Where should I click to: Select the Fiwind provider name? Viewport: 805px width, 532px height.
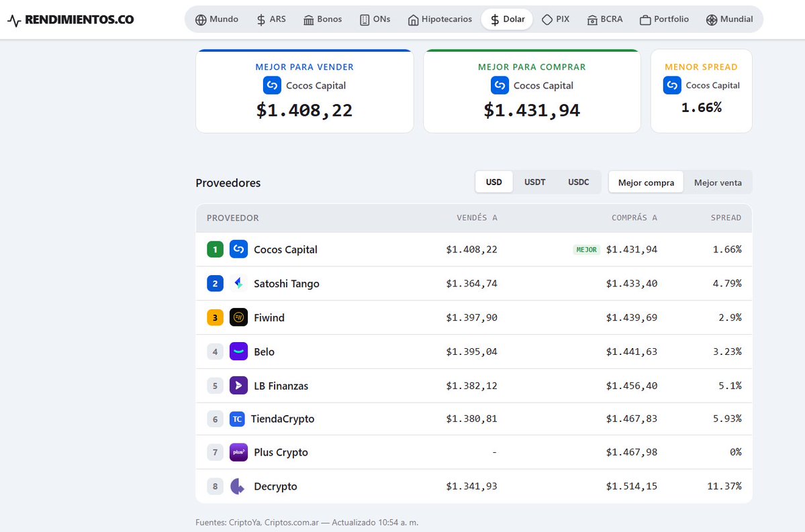click(269, 317)
